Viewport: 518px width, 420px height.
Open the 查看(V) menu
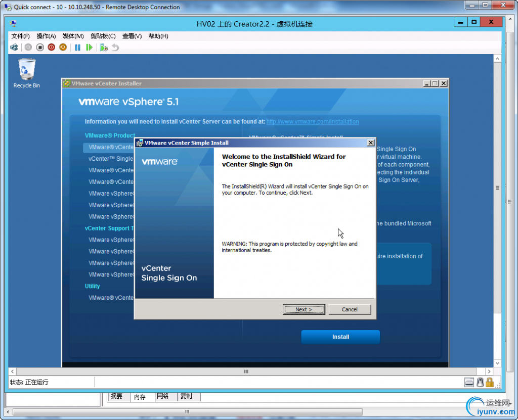(132, 36)
